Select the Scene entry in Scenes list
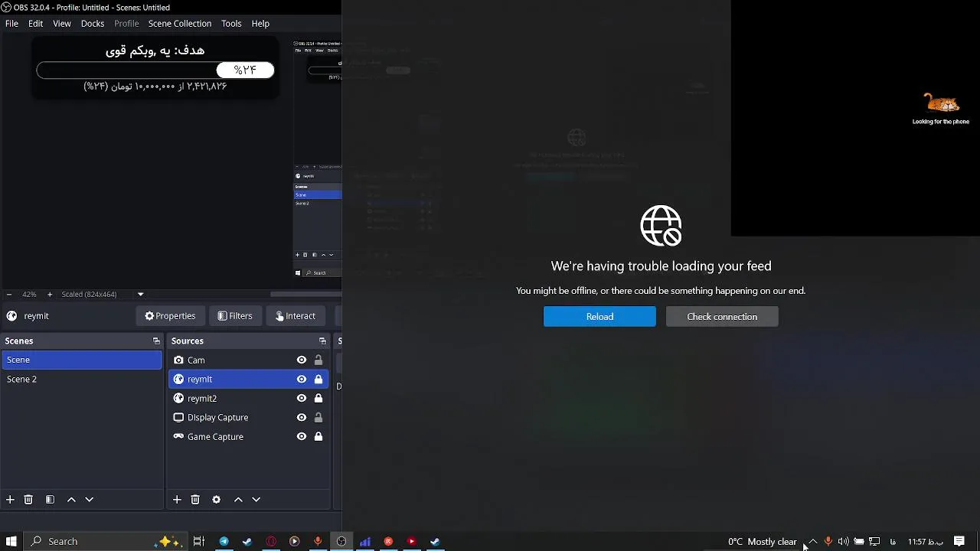The image size is (980, 551). tap(82, 360)
